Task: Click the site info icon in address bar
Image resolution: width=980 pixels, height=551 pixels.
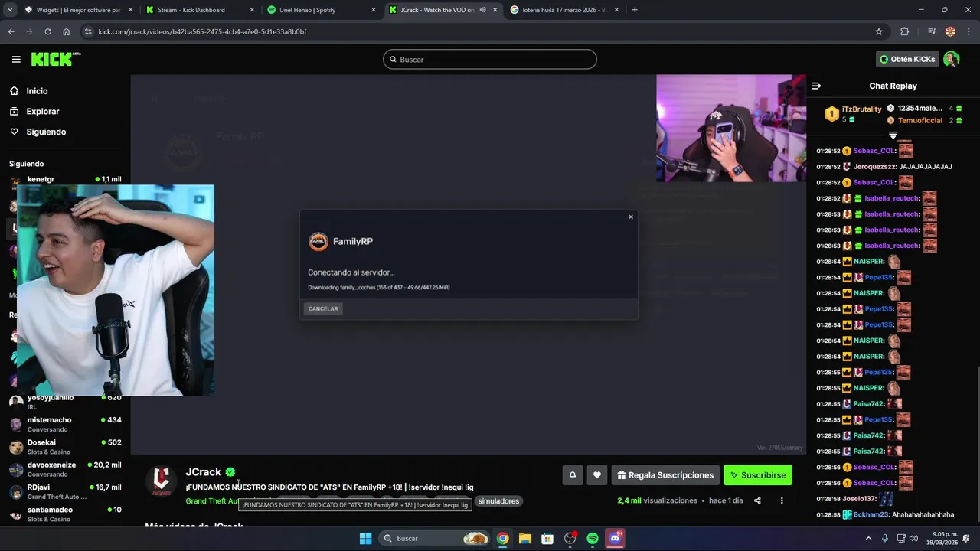Action: [x=88, y=31]
